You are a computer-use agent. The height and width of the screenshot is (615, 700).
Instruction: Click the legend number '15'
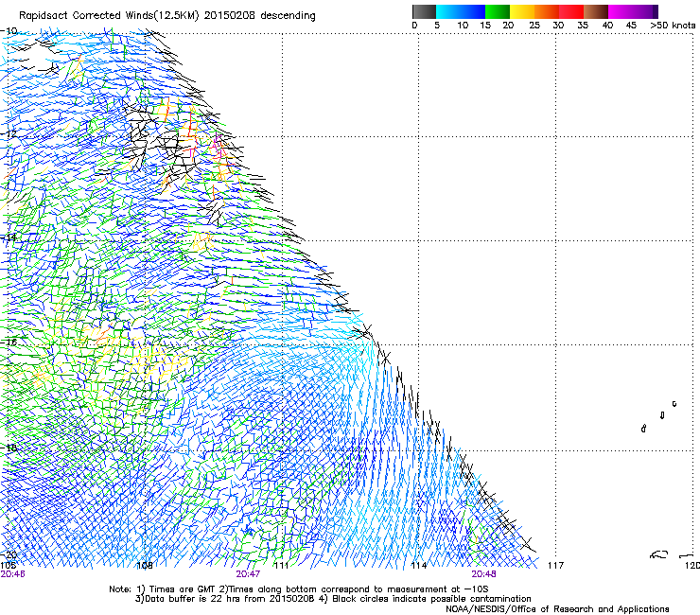pyautogui.click(x=485, y=26)
